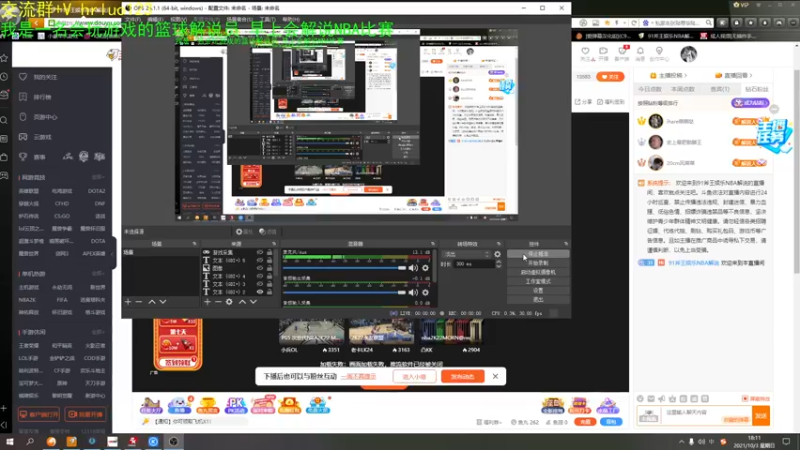Move scene up in OBS scenes panel
The image size is (800, 450).
coord(152,302)
